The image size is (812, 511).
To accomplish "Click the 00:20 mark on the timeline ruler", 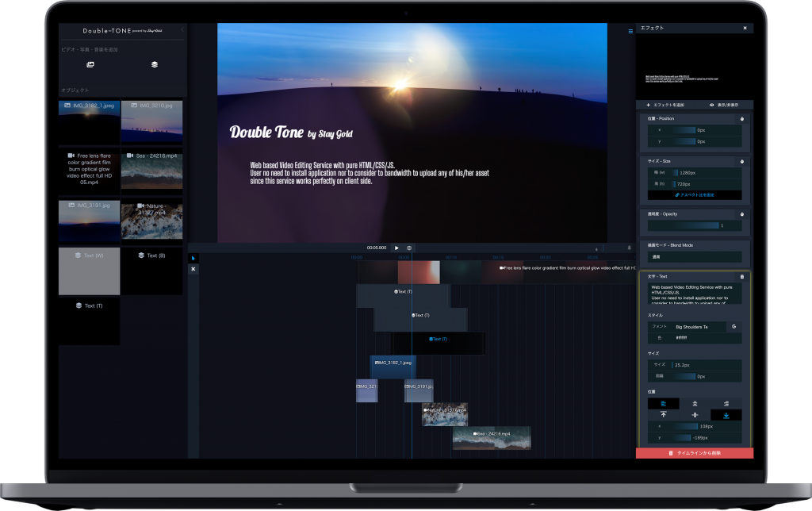I will 546,258.
